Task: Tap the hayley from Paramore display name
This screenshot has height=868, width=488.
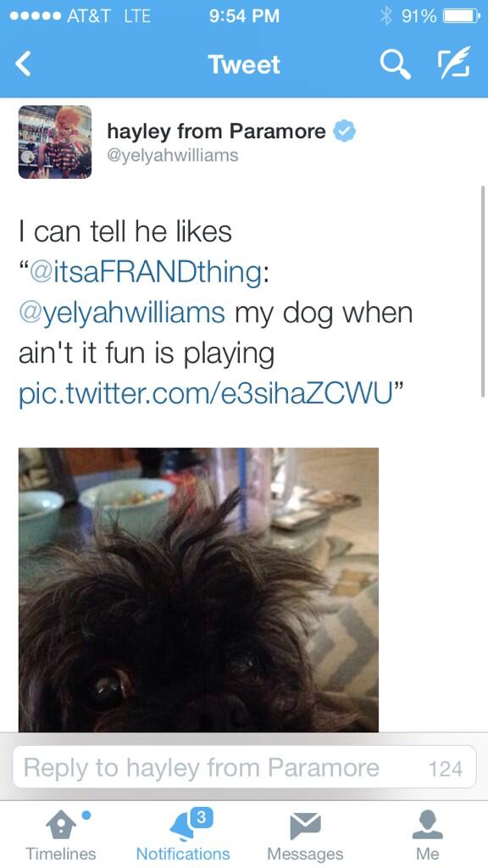Action: (216, 131)
